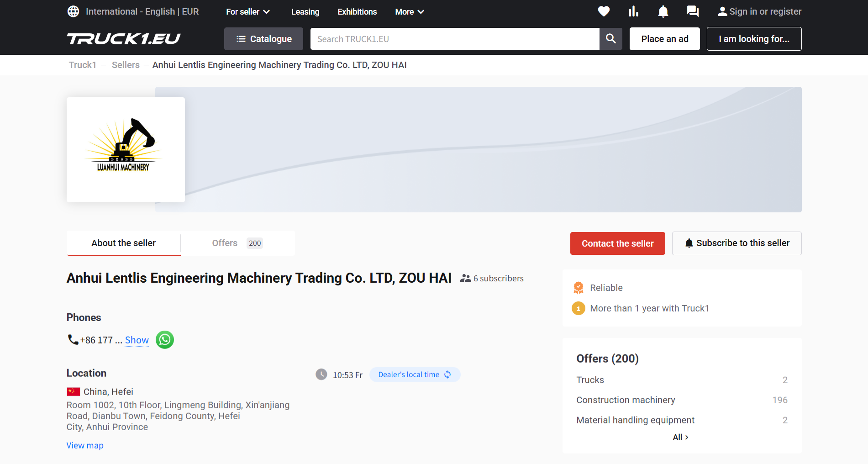Click the 1 year medal icon
This screenshot has height=464, width=868.
[579, 308]
